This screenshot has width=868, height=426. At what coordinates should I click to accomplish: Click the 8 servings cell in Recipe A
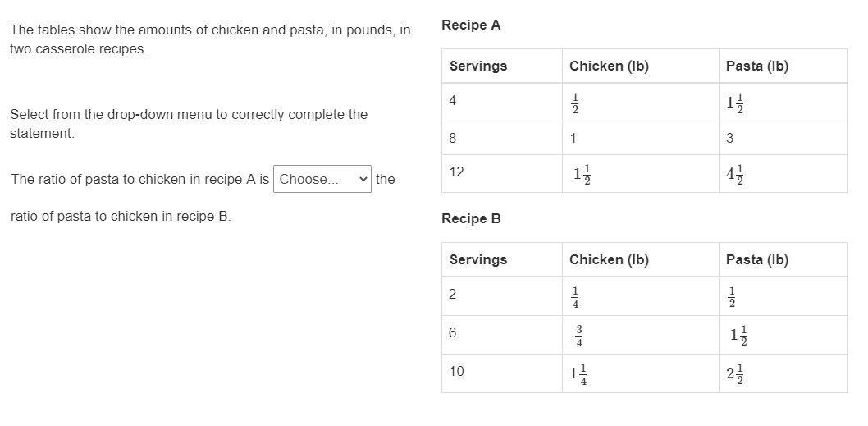click(x=502, y=138)
